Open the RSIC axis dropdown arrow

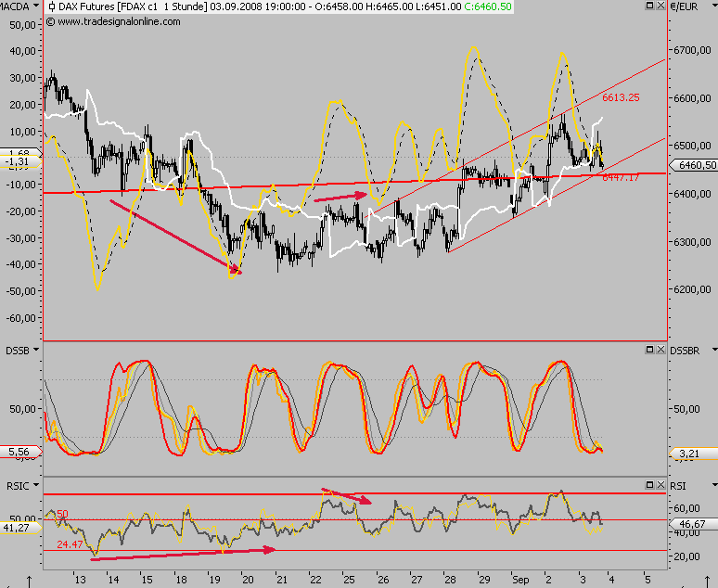coord(36,485)
